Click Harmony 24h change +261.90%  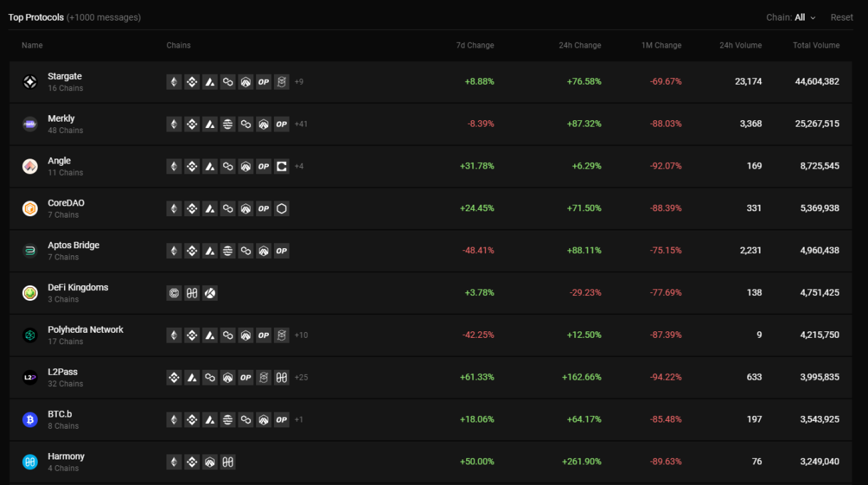[x=581, y=462]
